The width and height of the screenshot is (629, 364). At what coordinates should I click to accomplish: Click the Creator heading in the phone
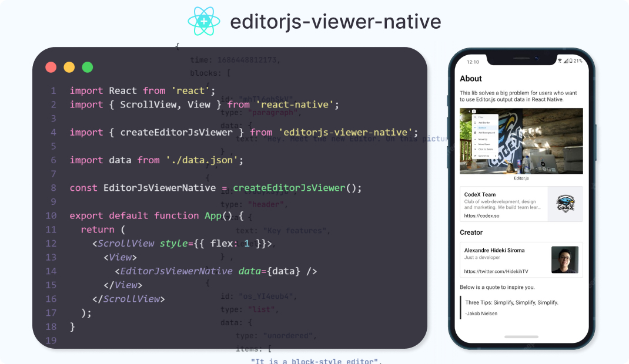coord(471,232)
